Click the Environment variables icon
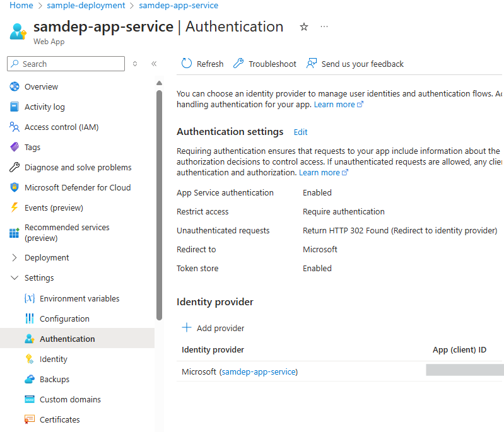 [30, 298]
